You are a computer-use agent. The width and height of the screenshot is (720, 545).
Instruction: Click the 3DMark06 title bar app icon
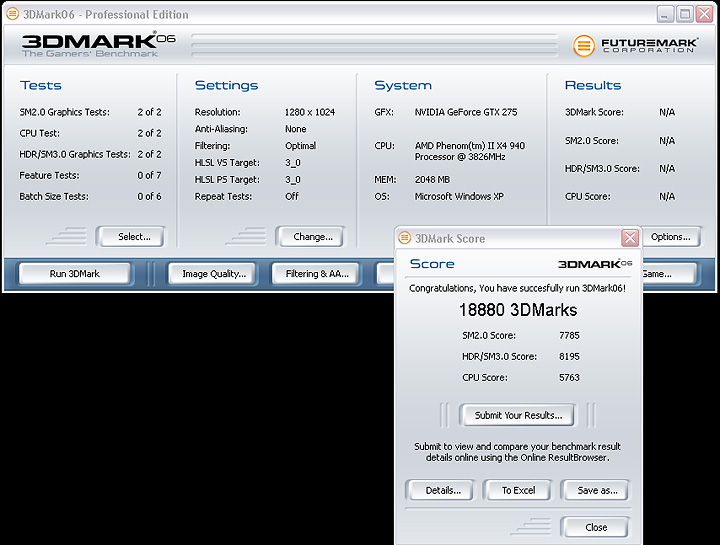click(x=12, y=14)
